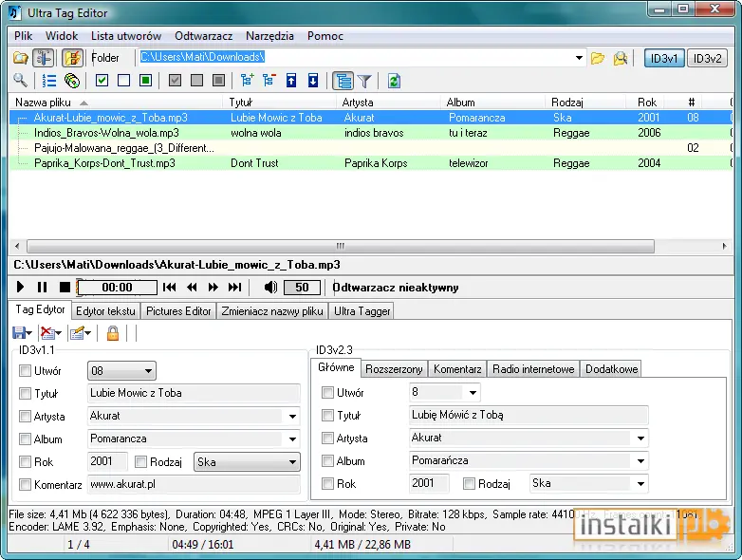Click the folder search icon near ID3v1
This screenshot has height=560, width=742.
click(x=620, y=58)
